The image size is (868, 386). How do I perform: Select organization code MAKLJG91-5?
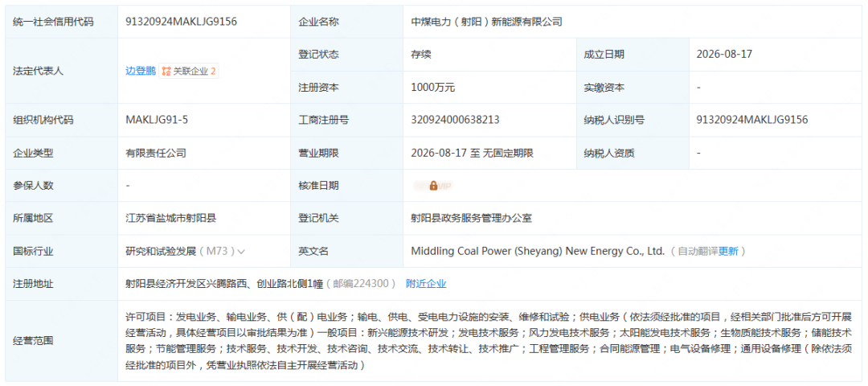click(158, 120)
